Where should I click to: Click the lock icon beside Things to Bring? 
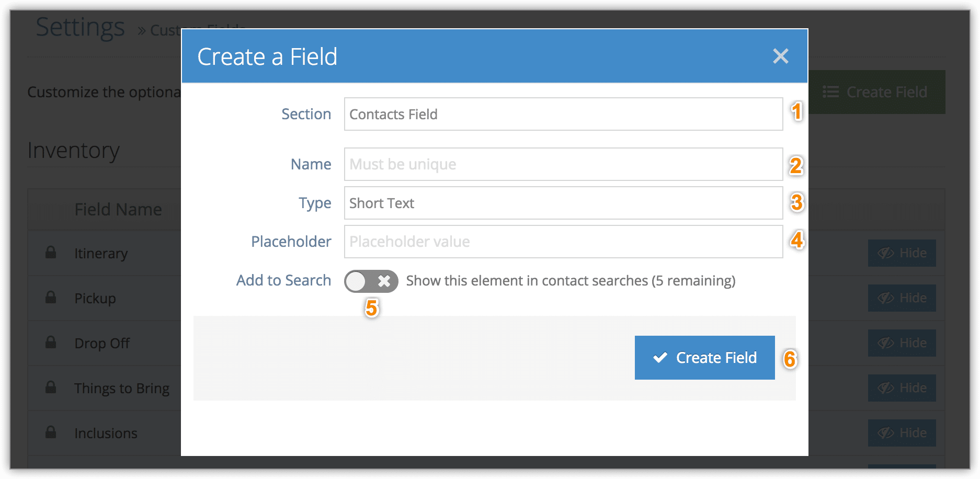coord(51,387)
